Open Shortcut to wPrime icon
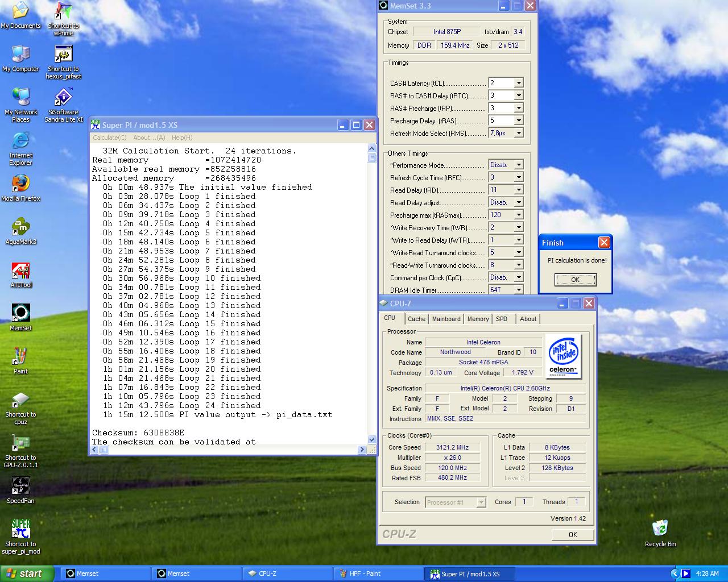 (63, 19)
